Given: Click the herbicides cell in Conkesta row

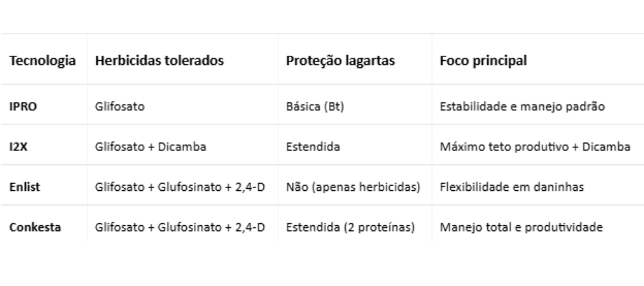Looking at the screenshot, I should click(x=180, y=227).
